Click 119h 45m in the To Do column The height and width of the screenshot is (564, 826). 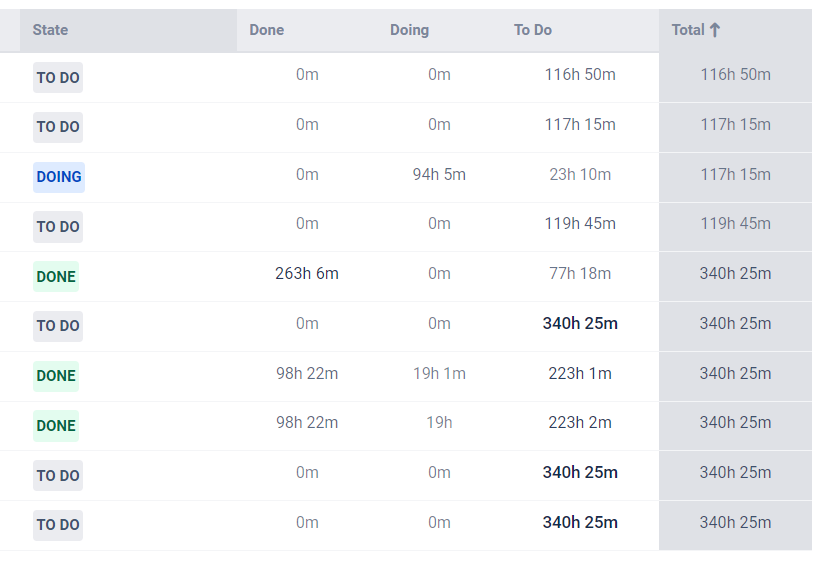point(580,224)
